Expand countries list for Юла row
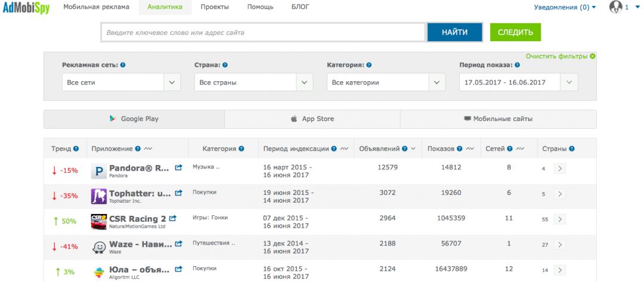The width and height of the screenshot is (644, 282). [x=559, y=270]
